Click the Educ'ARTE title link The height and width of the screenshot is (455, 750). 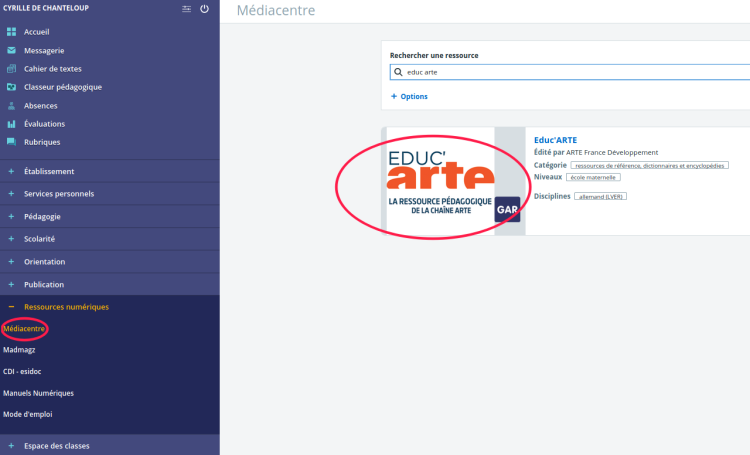point(555,140)
